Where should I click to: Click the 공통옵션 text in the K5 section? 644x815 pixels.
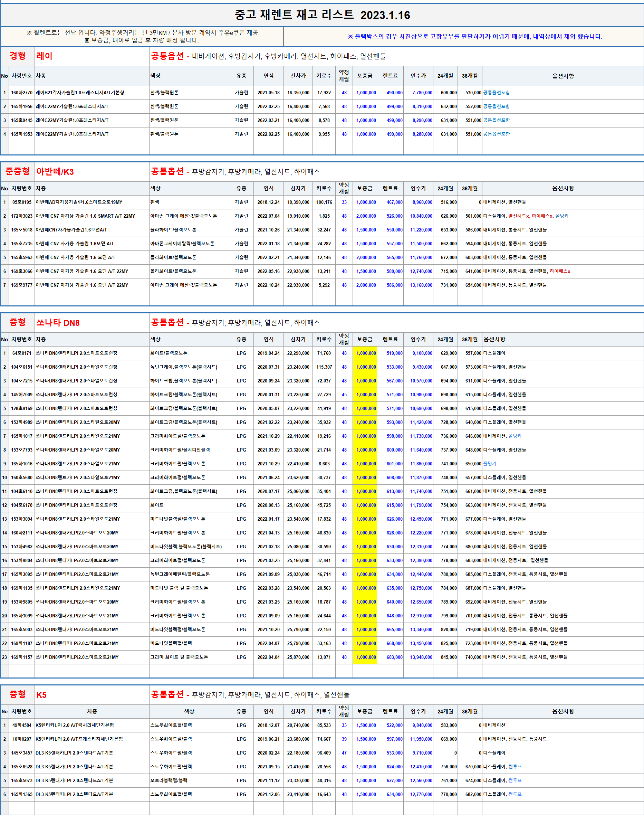[167, 694]
